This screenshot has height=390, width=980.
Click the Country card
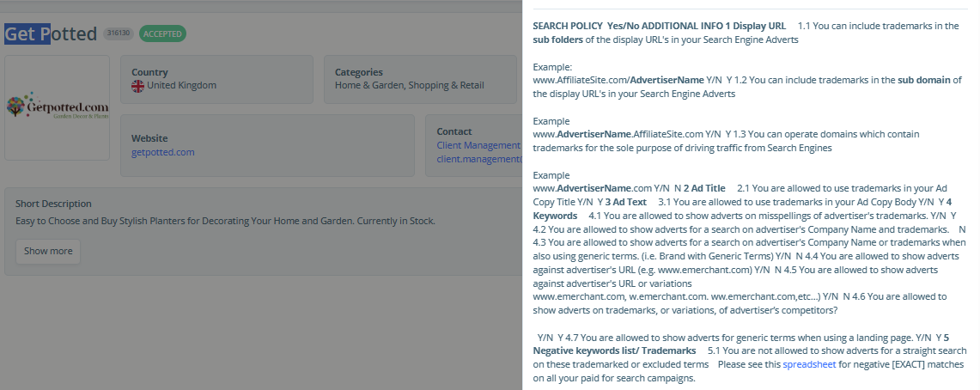point(217,79)
